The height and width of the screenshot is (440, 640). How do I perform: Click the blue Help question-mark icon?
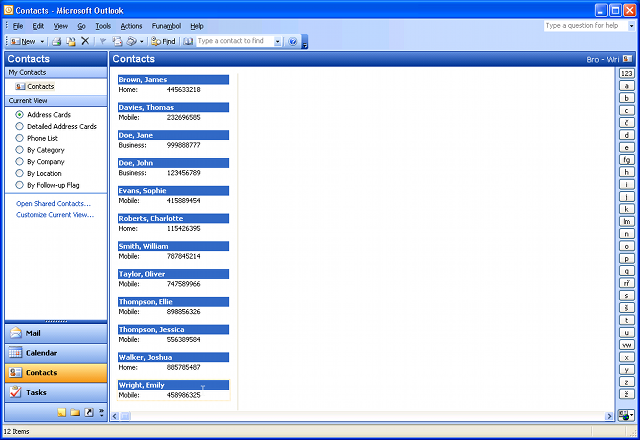[x=293, y=41]
